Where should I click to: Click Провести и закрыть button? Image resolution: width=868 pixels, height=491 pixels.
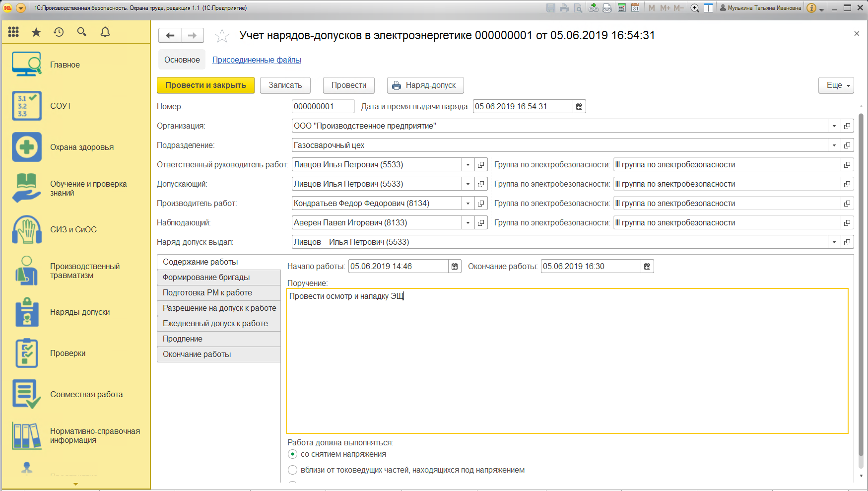[205, 85]
